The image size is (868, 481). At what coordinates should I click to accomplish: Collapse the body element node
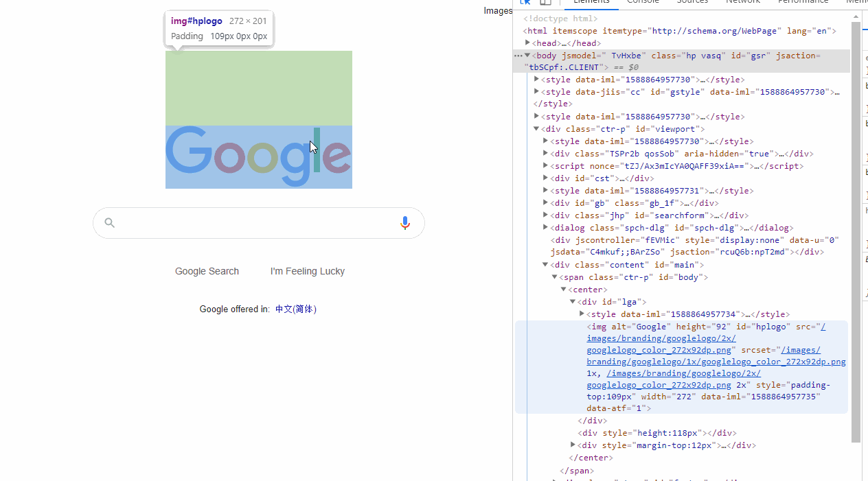[x=527, y=55]
